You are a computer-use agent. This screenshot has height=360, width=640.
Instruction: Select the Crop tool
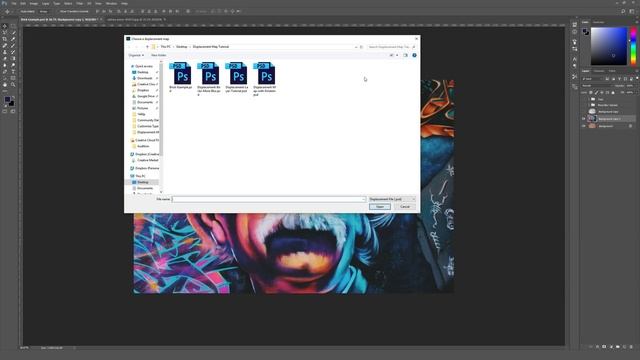coord(5,39)
